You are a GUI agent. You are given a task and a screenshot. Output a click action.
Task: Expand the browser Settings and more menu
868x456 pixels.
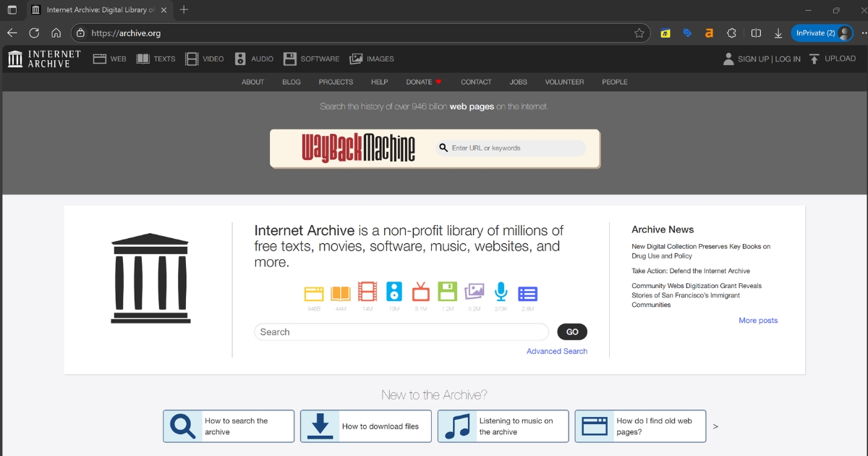(x=864, y=33)
